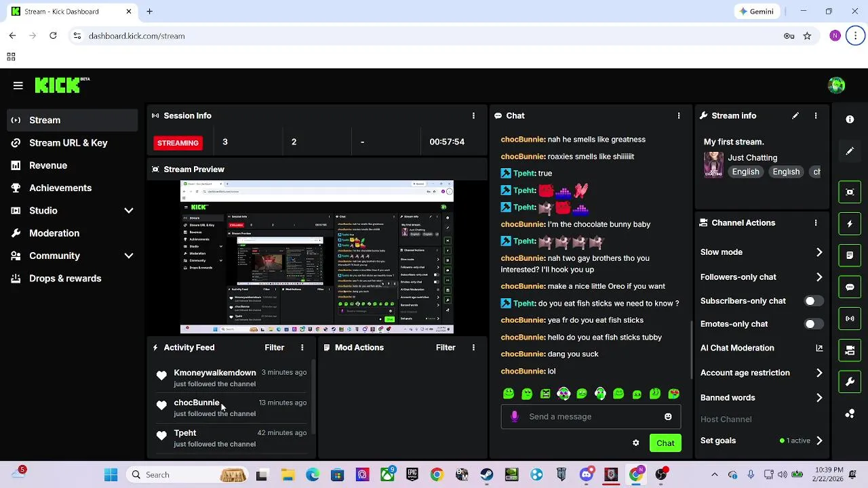Open the hamburger menu beside the Kick logo

click(18, 85)
